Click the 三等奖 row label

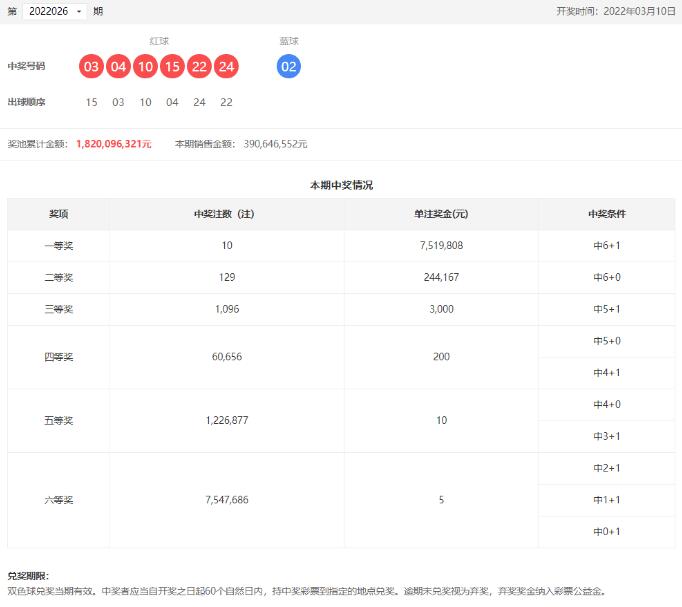pyautogui.click(x=58, y=309)
